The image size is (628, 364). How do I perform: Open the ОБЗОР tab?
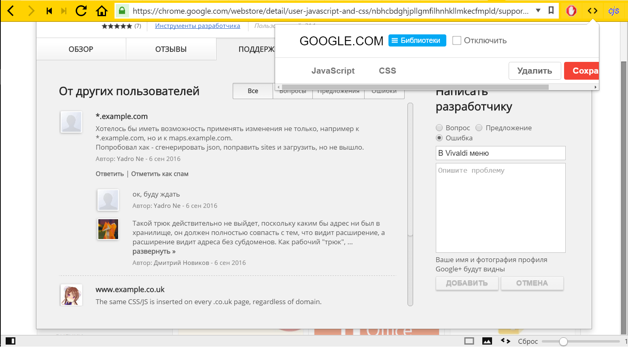[81, 49]
